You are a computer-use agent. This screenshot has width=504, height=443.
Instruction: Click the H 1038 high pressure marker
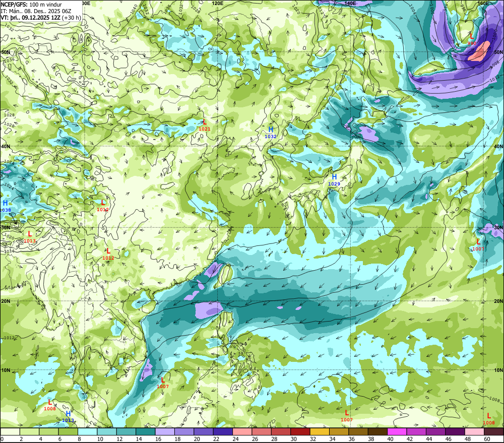[x=5, y=206]
